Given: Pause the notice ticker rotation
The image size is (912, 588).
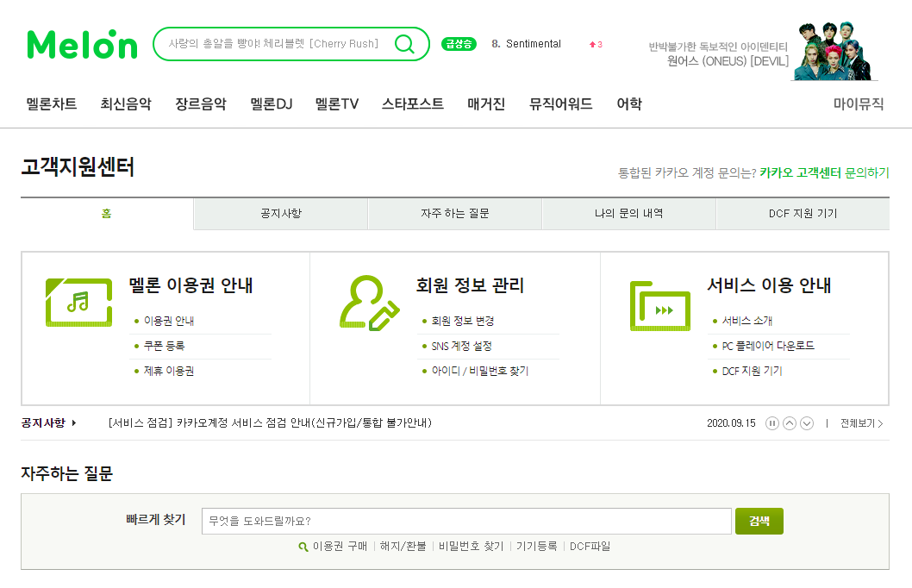Looking at the screenshot, I should point(771,423).
